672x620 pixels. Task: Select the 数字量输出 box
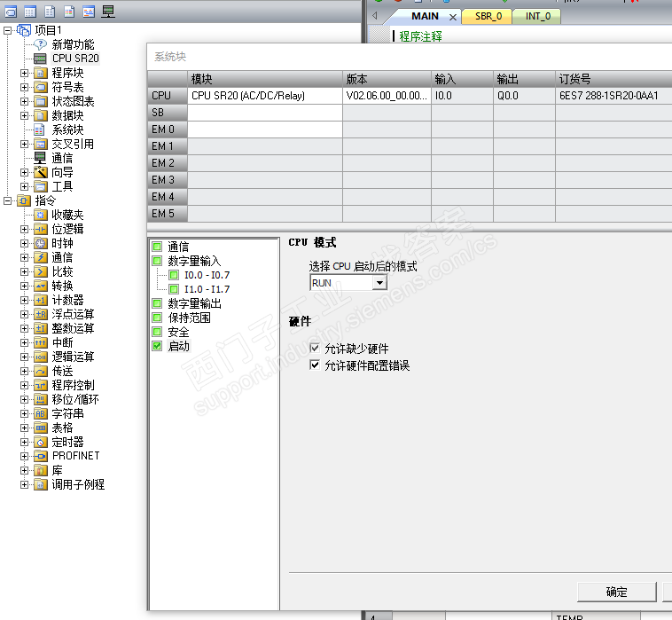tap(157, 303)
